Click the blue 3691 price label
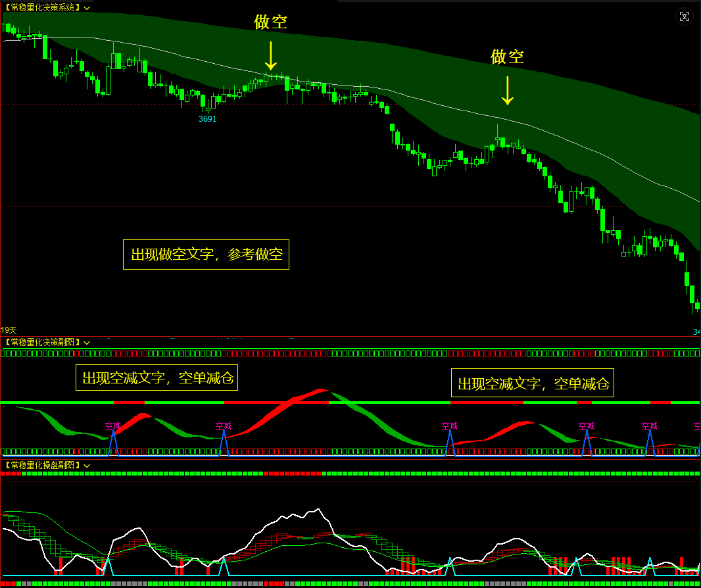Image resolution: width=701 pixels, height=588 pixels. (x=208, y=118)
